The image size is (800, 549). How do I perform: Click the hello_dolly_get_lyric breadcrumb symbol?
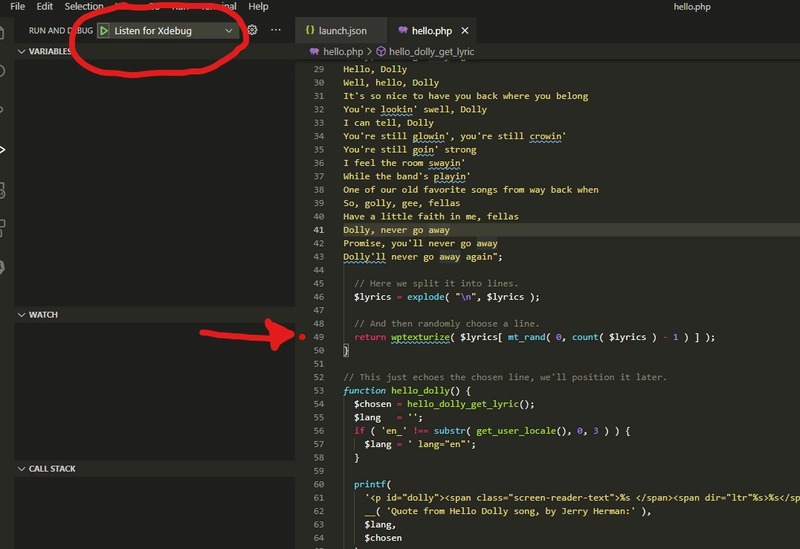point(431,52)
